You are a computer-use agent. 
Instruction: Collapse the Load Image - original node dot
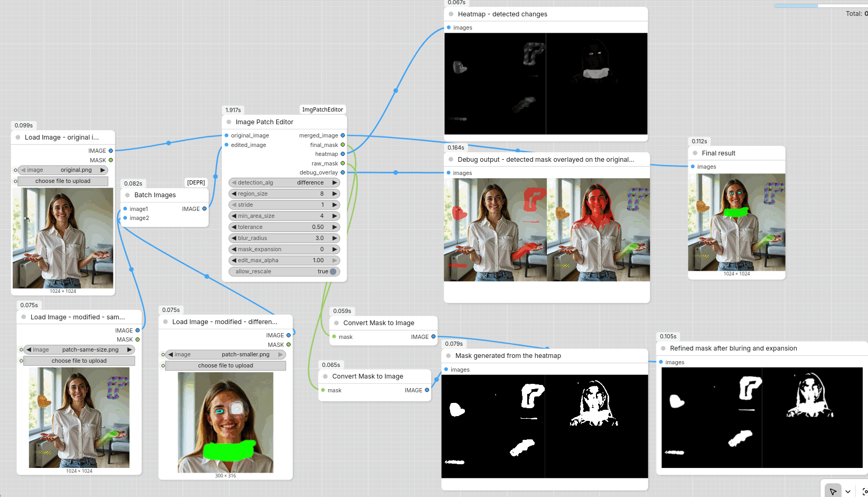tap(18, 137)
